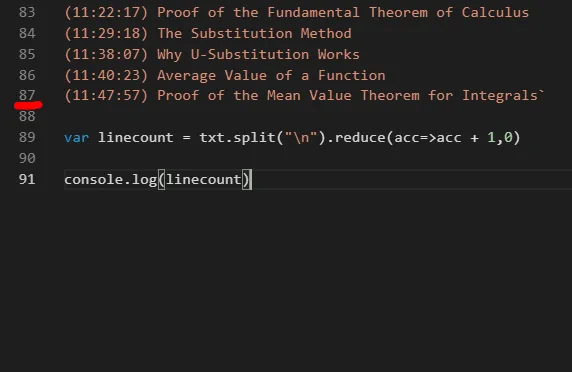572x372 pixels.
Task: Click line number 90 in the gutter
Action: (x=27, y=158)
